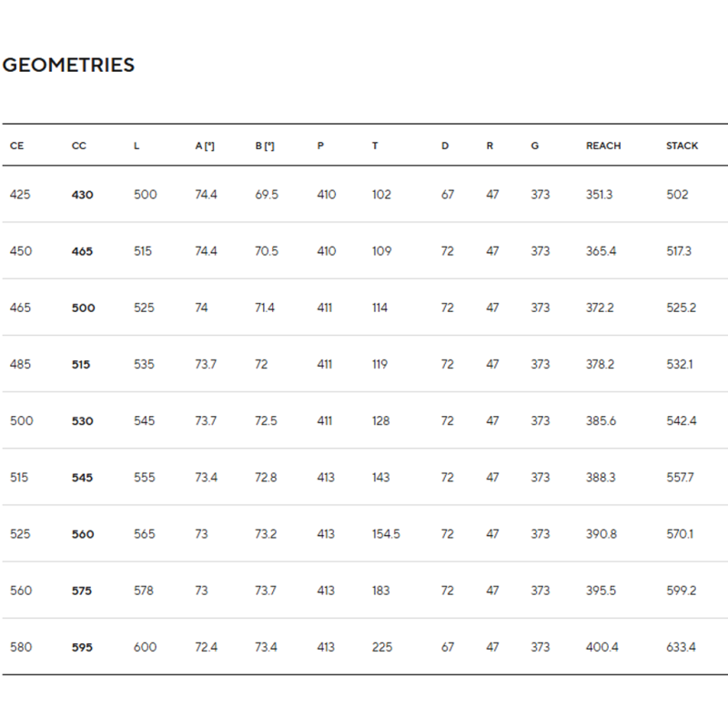This screenshot has height=728, width=728.
Task: Click L value 578
Action: (144, 591)
